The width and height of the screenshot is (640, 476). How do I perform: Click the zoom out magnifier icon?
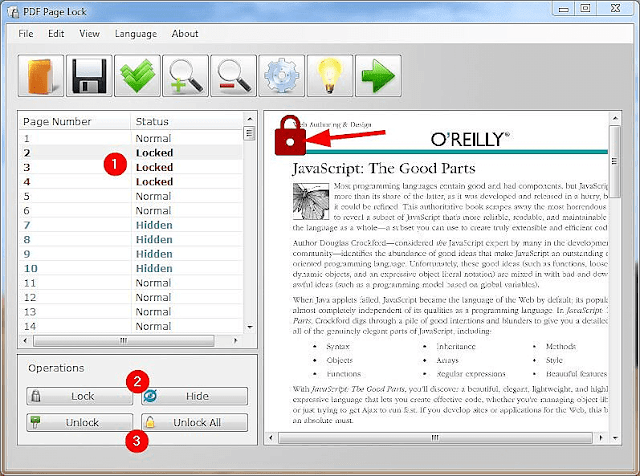[x=234, y=76]
